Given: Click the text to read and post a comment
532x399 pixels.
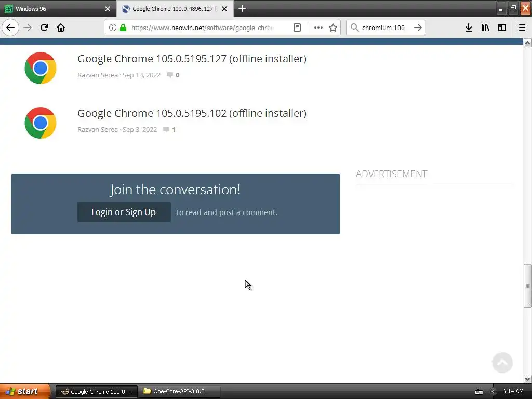Looking at the screenshot, I should click(x=227, y=212).
